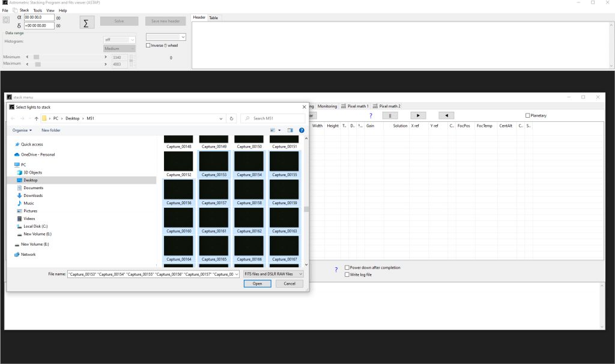Click the Gain column header

[370, 126]
